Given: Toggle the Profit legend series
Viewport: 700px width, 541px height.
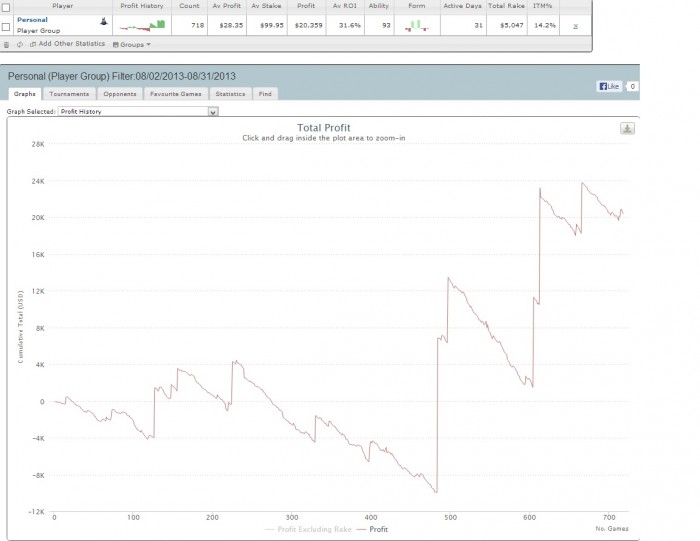Looking at the screenshot, I should click(373, 529).
